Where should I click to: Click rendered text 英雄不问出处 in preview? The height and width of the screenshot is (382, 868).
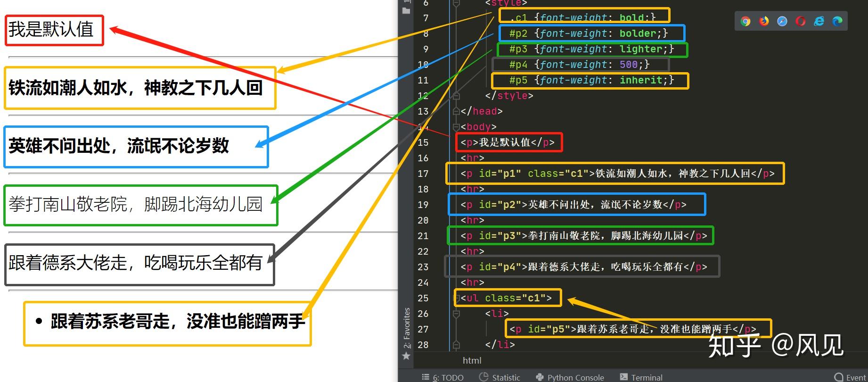pos(59,146)
